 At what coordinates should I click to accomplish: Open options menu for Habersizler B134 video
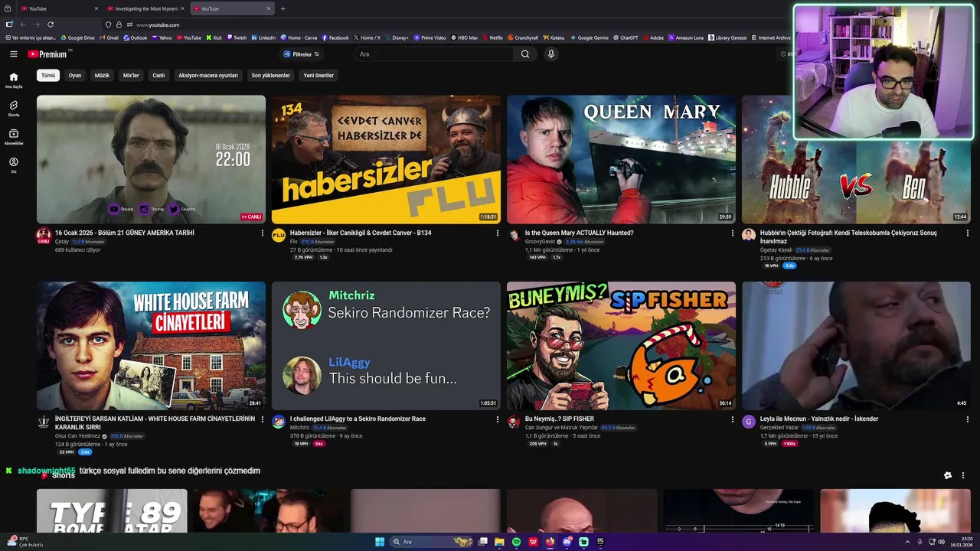pyautogui.click(x=497, y=233)
